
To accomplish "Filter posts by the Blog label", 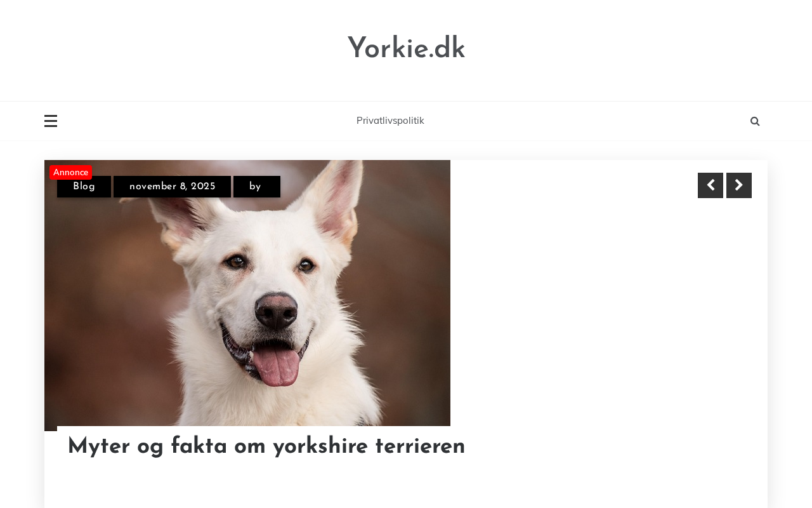I will (x=84, y=187).
